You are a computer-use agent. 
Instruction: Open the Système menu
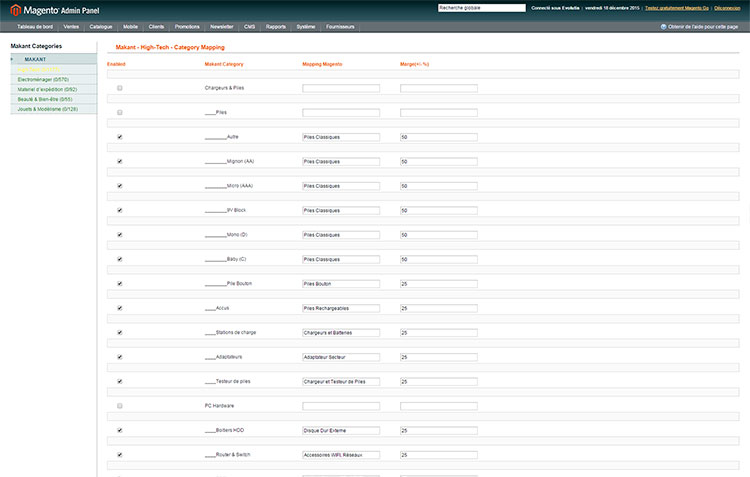coord(306,27)
